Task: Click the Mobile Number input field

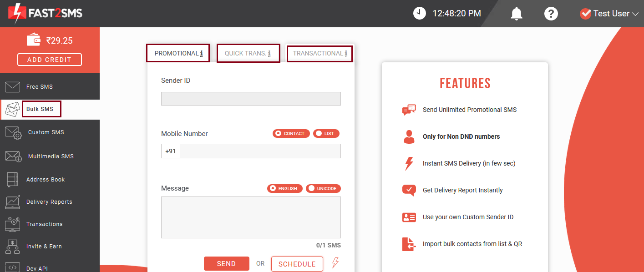Action: click(x=251, y=151)
